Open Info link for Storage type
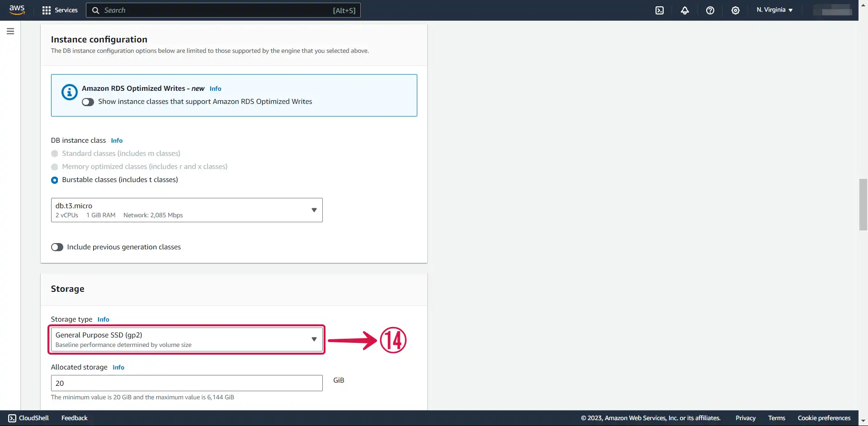 [103, 319]
